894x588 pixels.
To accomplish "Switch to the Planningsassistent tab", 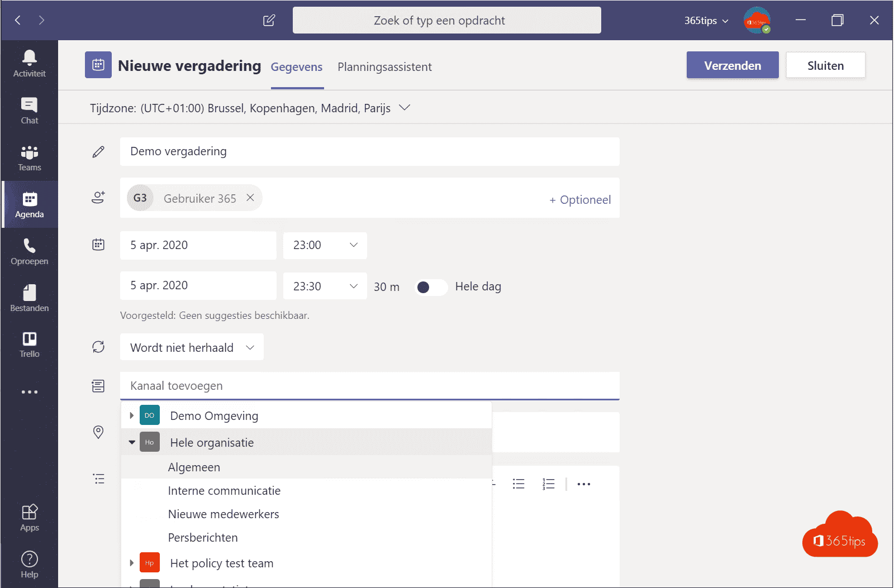I will [384, 67].
